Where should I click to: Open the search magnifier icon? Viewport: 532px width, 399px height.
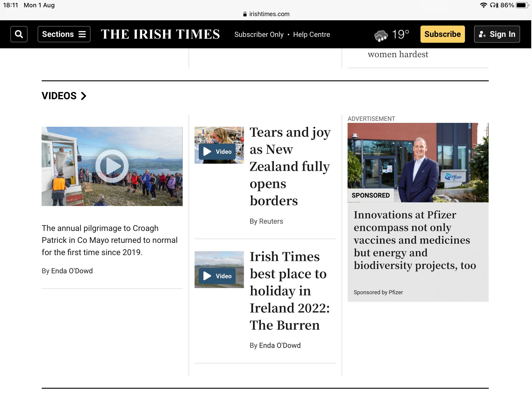tap(19, 34)
